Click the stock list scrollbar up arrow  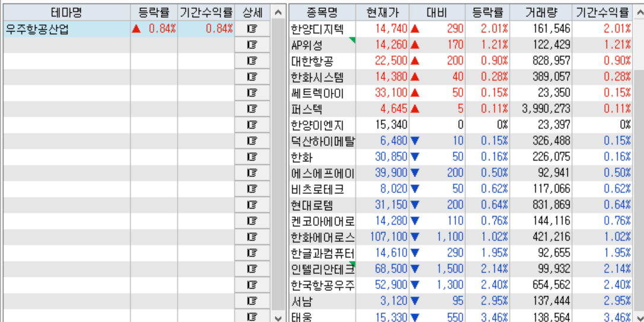tap(639, 12)
